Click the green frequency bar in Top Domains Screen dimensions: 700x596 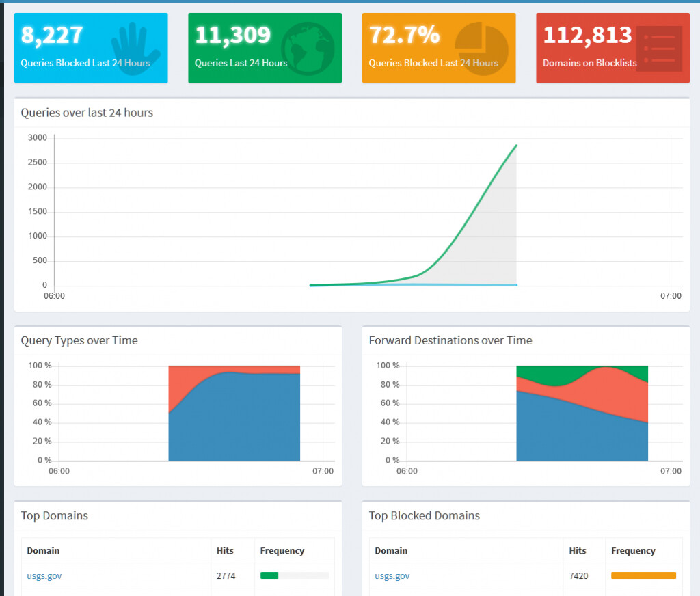[x=269, y=575]
